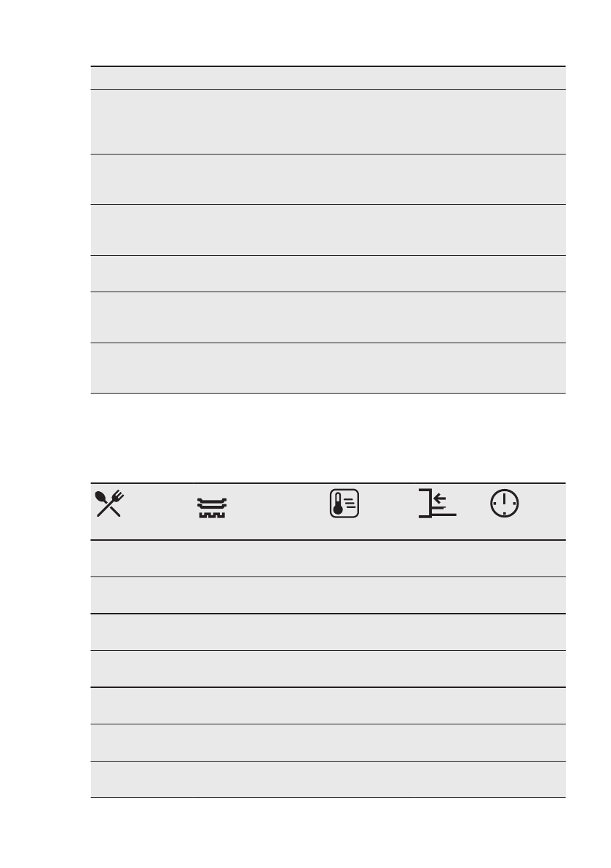
Task: Select the shortest body row of upper table
Action: 328,273
